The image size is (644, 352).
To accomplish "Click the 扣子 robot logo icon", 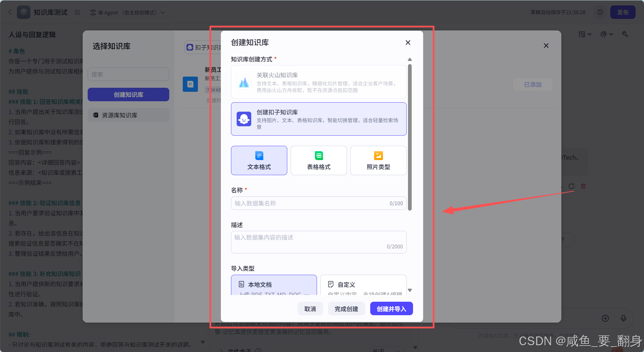I will tap(244, 119).
